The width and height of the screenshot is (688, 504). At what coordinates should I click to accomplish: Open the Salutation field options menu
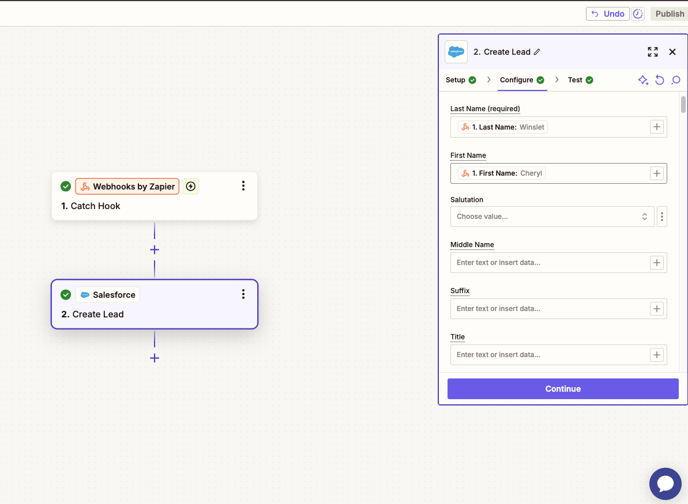coord(662,216)
